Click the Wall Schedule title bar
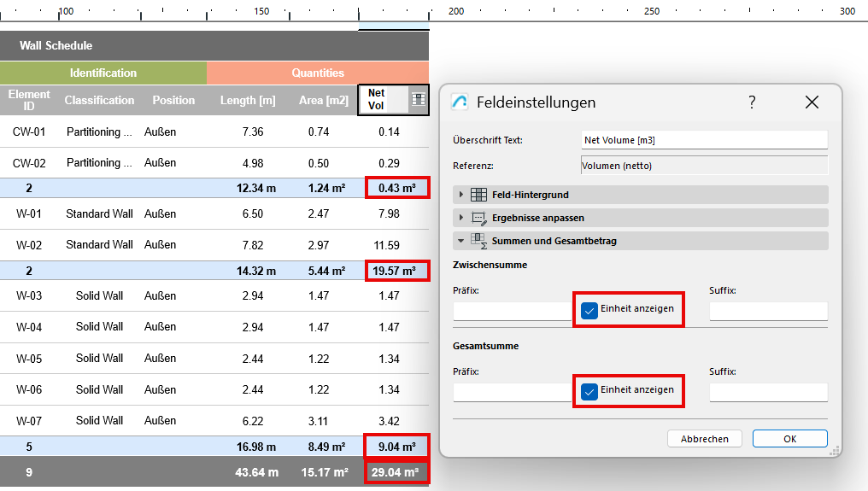 coord(214,45)
